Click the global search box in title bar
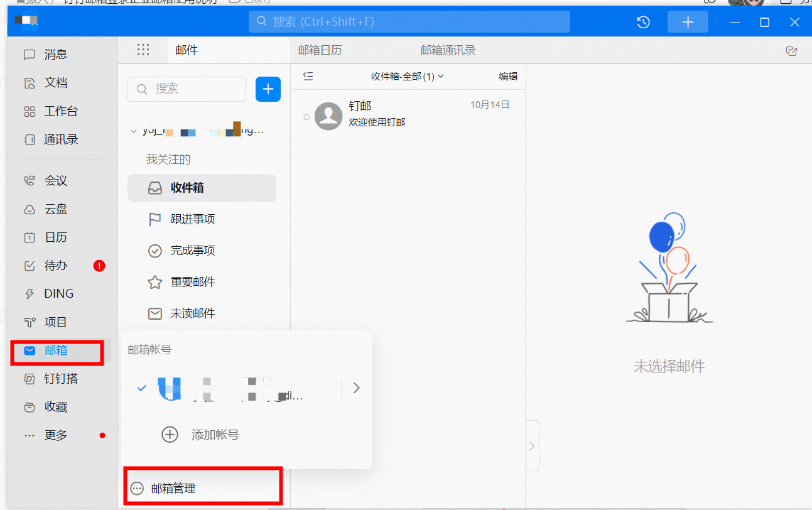Image resolution: width=812 pixels, height=510 pixels. [409, 22]
